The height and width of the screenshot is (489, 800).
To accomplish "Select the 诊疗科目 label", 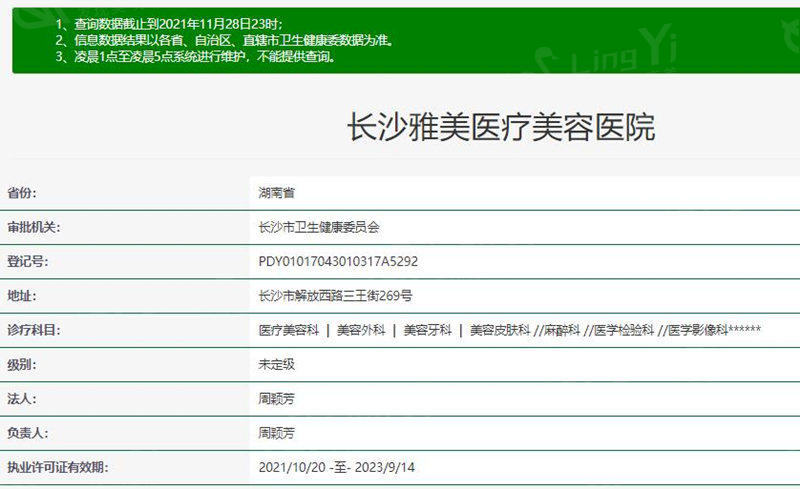I will [x=34, y=330].
